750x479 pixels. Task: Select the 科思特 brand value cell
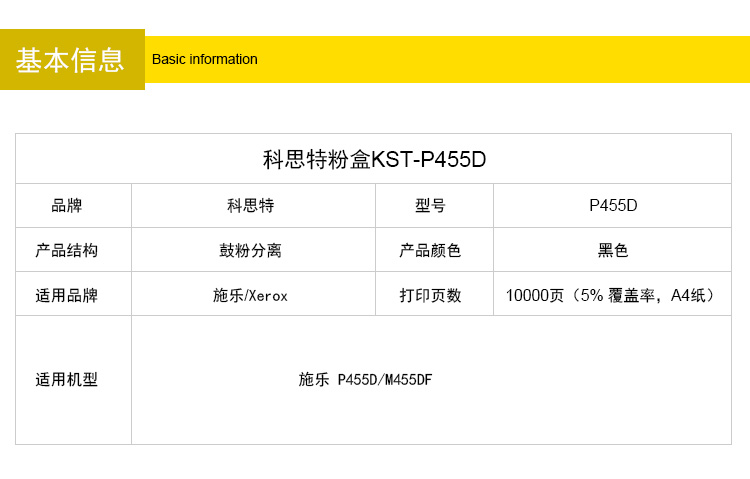click(251, 206)
